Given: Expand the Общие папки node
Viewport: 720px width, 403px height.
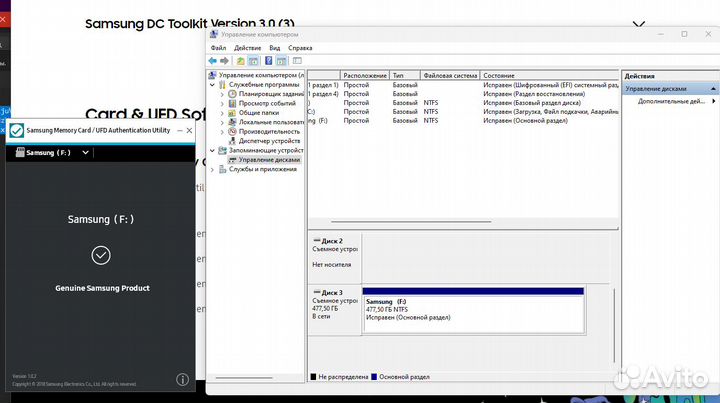Looking at the screenshot, I should coord(222,113).
